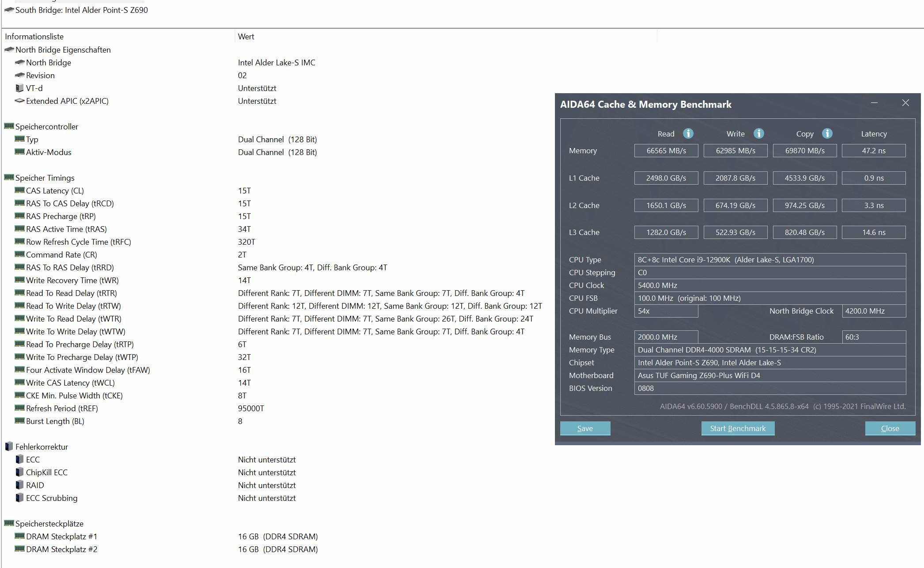Viewport: 924px width, 568px height.
Task: Click the Command Rate row icon
Action: 19,254
